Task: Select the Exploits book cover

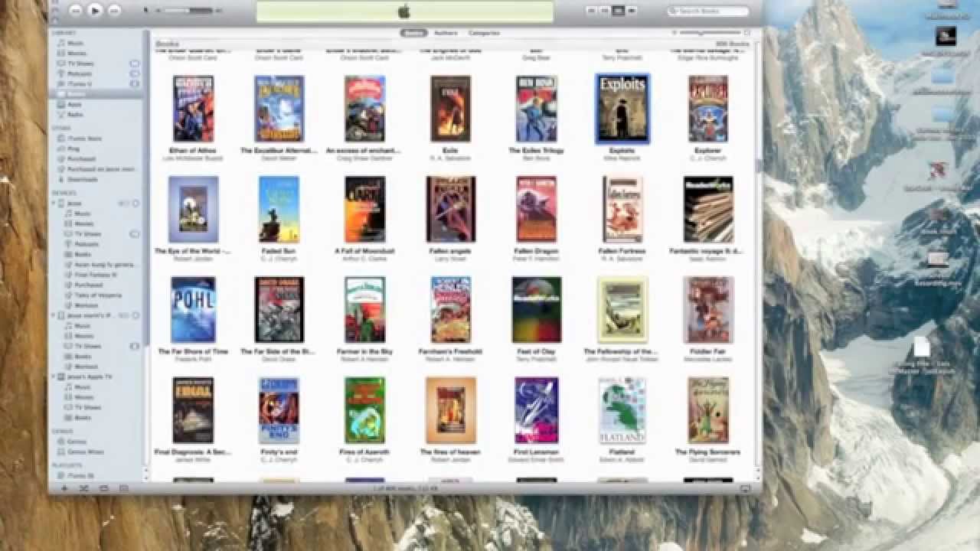Action: click(622, 109)
